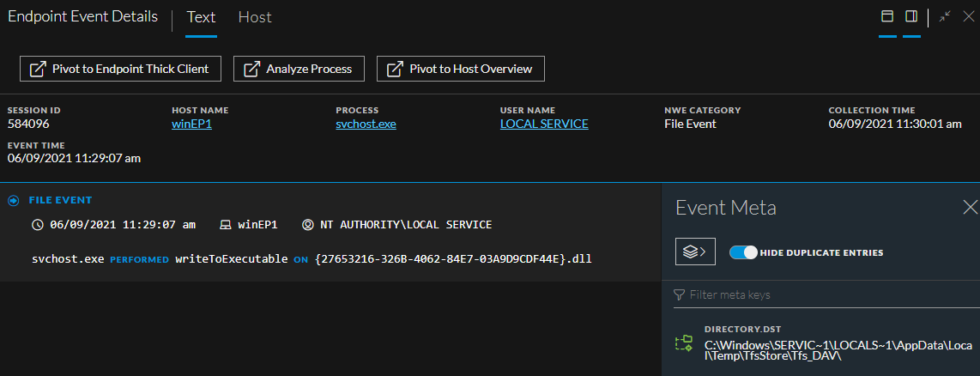The width and height of the screenshot is (980, 376).
Task: Expand the meta groups layers button
Action: (695, 252)
